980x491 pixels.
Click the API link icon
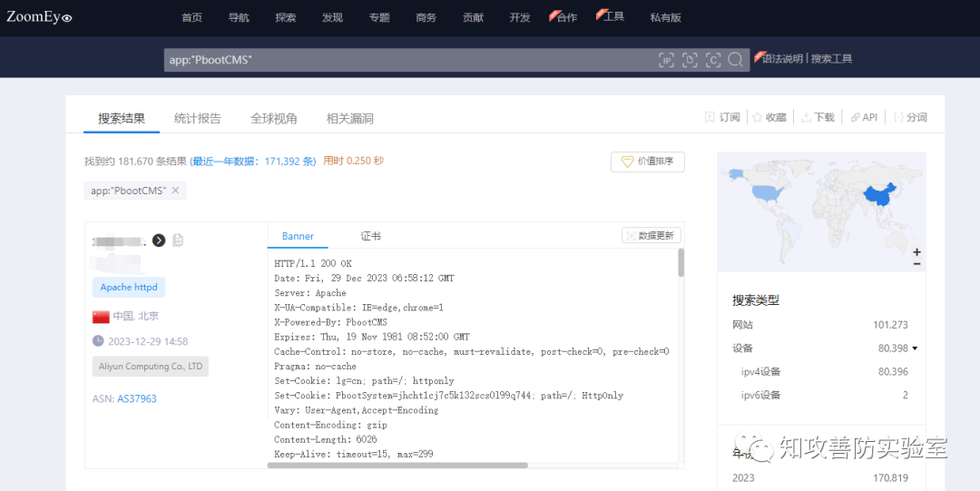point(855,117)
